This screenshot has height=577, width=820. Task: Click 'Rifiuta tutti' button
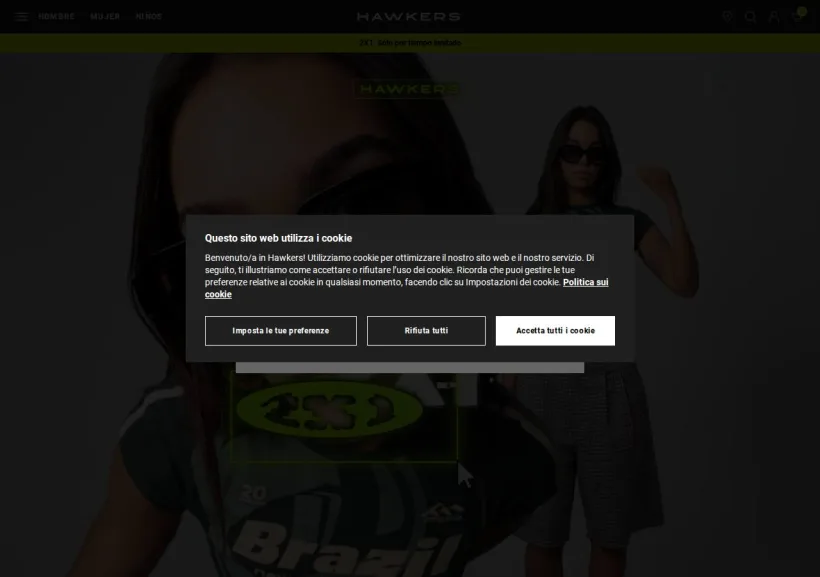(x=426, y=331)
